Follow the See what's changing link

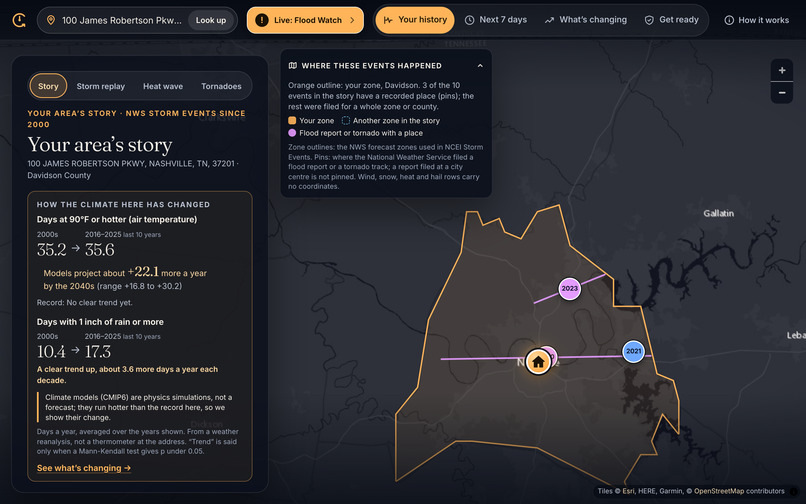click(84, 468)
